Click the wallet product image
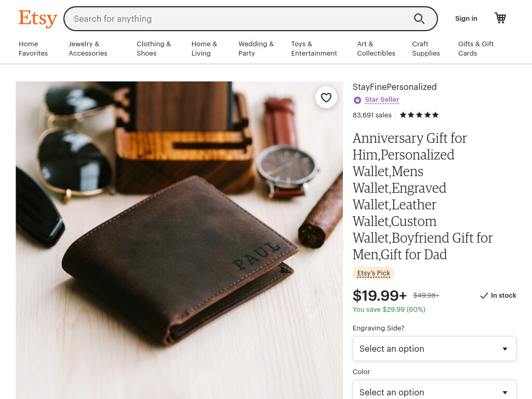 click(179, 240)
